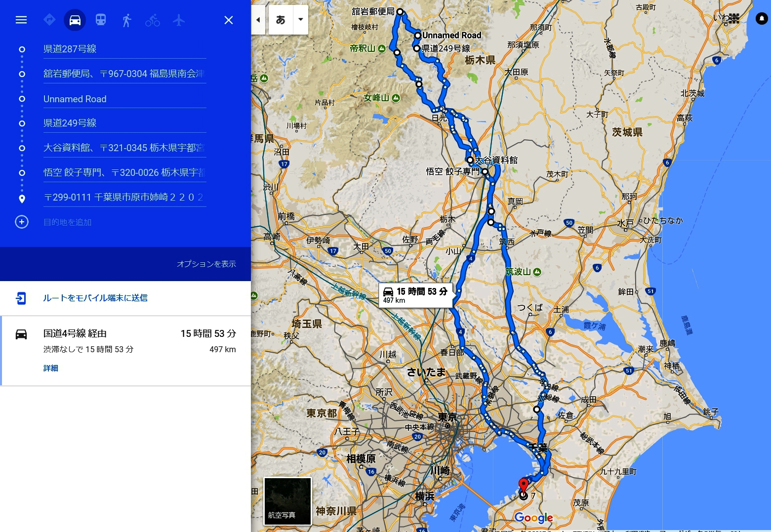Click the 県道249号線 map waypoint marker

[x=417, y=48]
